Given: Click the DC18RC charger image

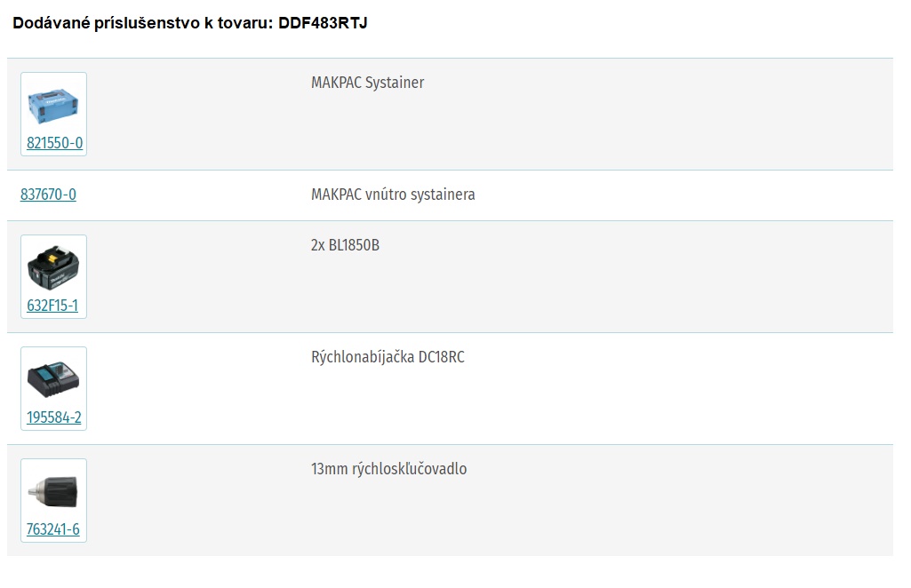Looking at the screenshot, I should click(52, 378).
